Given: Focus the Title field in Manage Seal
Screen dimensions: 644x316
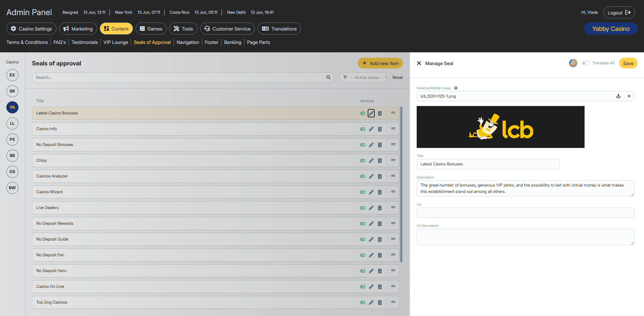Looking at the screenshot, I should [x=488, y=164].
